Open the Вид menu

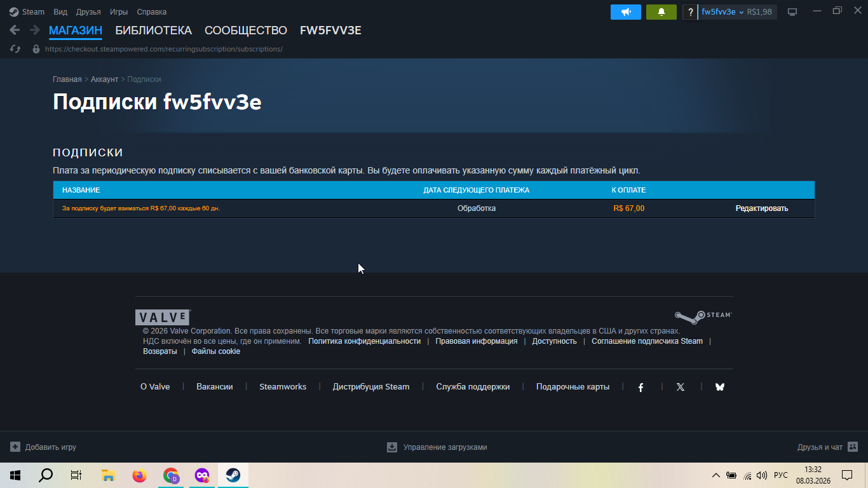coord(60,12)
